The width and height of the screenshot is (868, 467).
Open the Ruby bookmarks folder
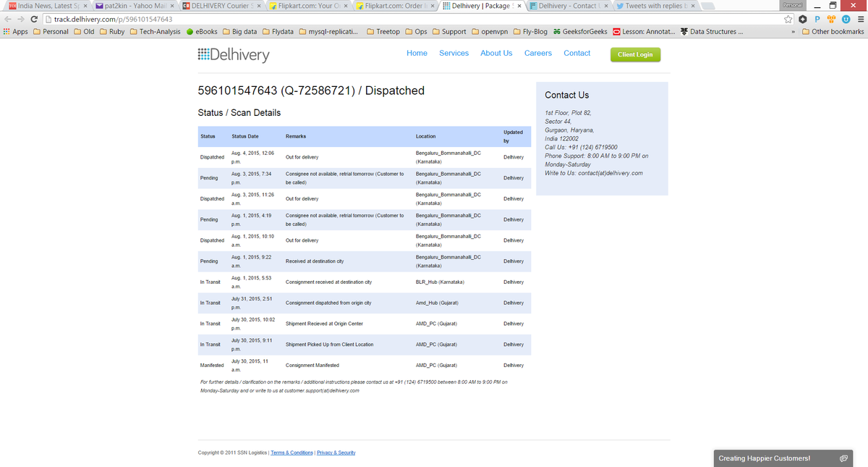(x=111, y=32)
